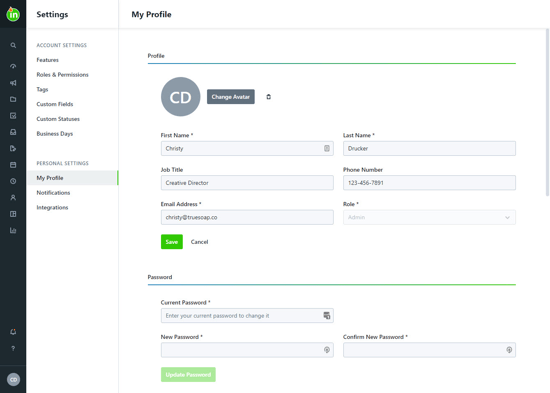Image resolution: width=550 pixels, height=393 pixels.
Task: Click the icon inside Confirm New Password field
Action: (509, 350)
